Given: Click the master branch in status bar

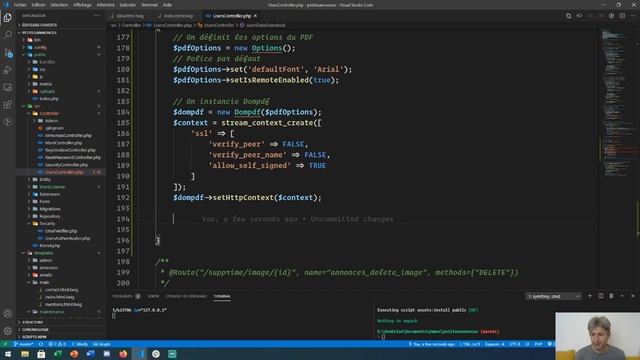Looking at the screenshot, I should coord(24,344).
